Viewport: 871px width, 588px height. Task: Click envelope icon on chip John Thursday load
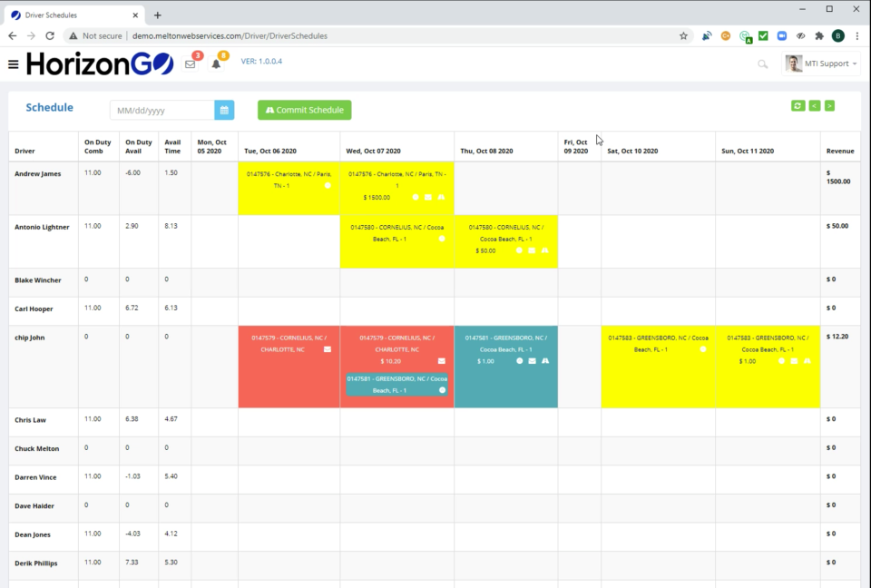coord(533,361)
